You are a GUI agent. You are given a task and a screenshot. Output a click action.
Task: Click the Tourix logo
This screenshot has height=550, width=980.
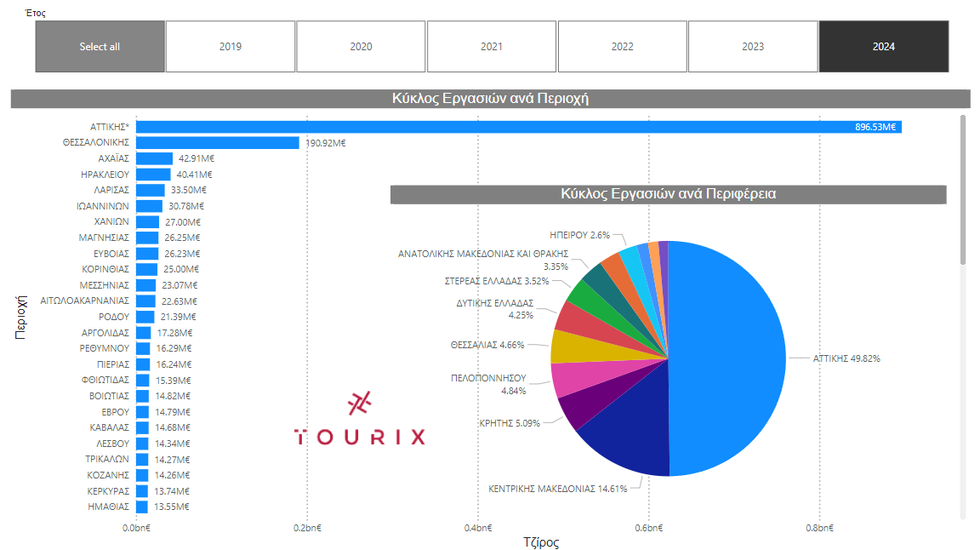[x=360, y=421]
